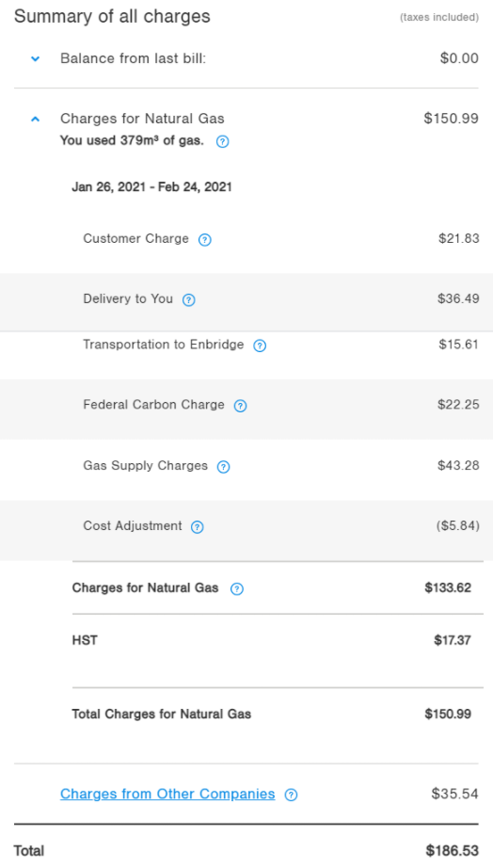Open Charges from Other Companies link
The height and width of the screenshot is (868, 493).
tap(167, 794)
